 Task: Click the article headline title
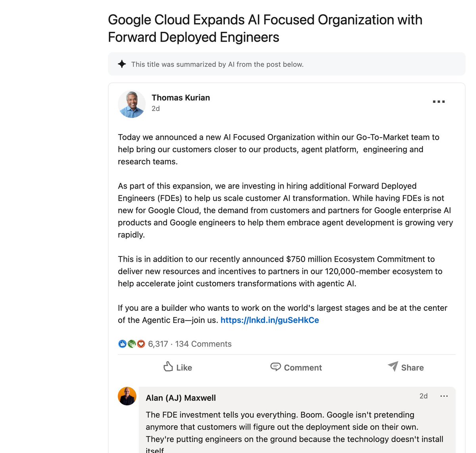[265, 29]
